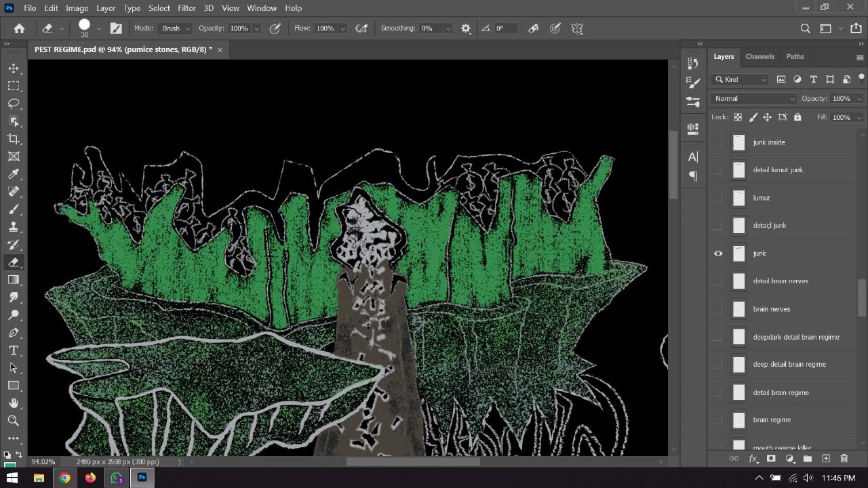Toggle airbrush build-up effects
This screenshot has width=868, height=488.
coord(361,28)
